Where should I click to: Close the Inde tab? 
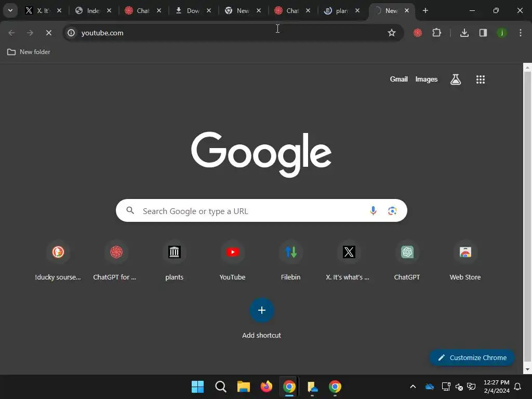(109, 10)
